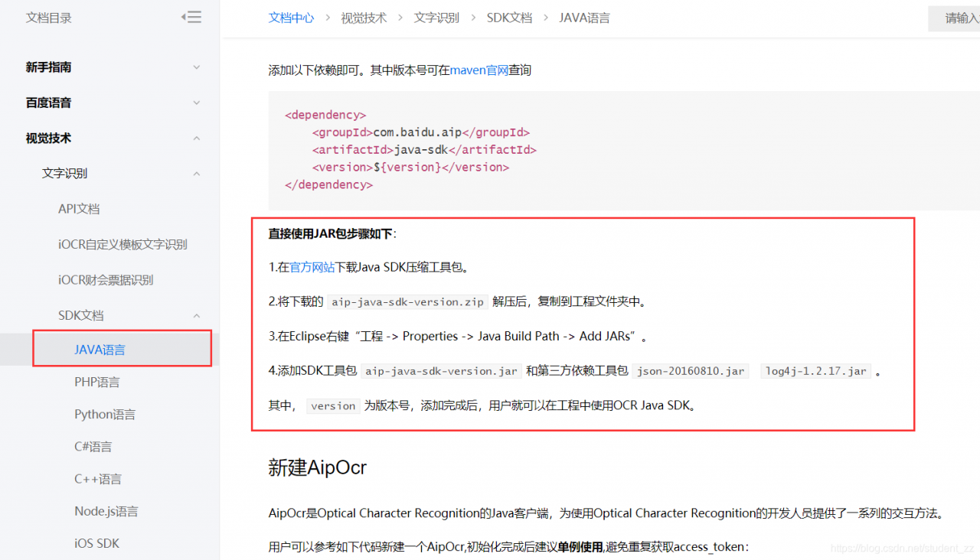Viewport: 980px width, 560px height.
Task: Open C#语言 SDK doc
Action: (x=93, y=446)
